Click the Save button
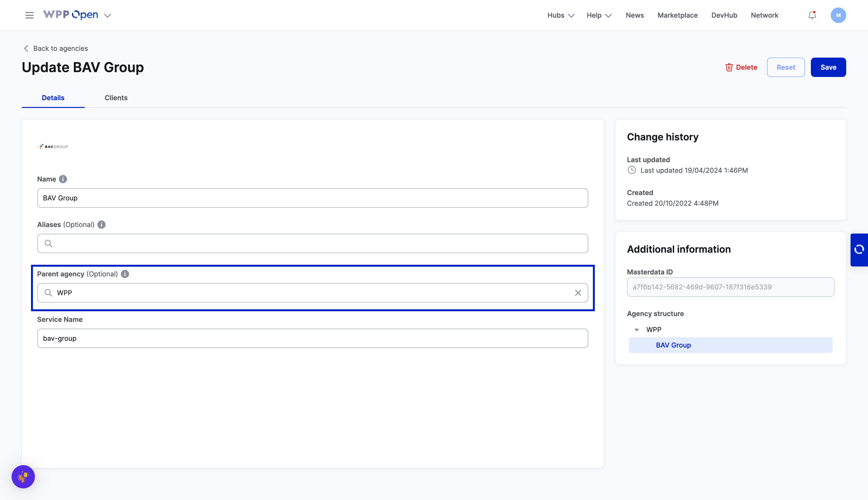 click(828, 67)
